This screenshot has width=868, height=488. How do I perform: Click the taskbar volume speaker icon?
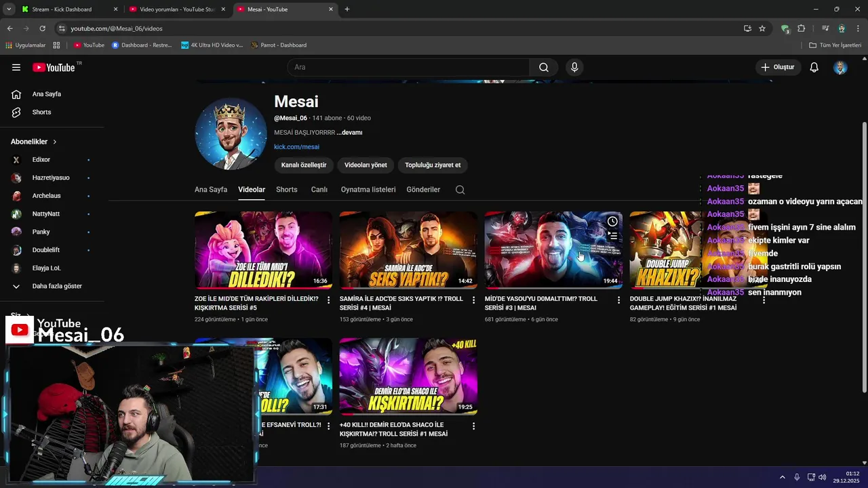pos(823,477)
